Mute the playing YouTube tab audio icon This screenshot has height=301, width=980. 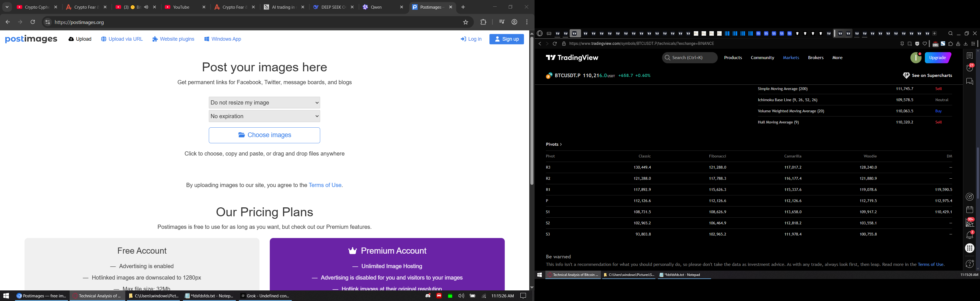[x=146, y=7]
